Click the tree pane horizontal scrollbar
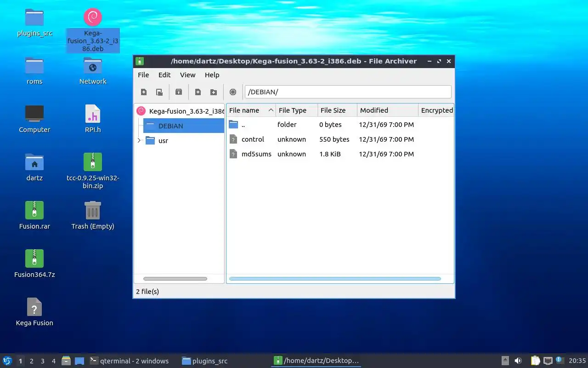Image resolution: width=588 pixels, height=368 pixels. (x=175, y=279)
